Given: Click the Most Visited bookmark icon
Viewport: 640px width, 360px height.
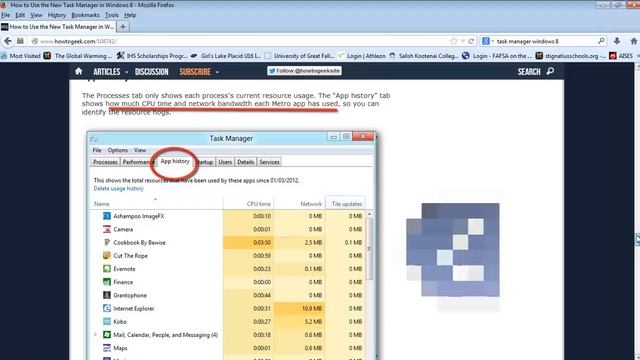Looking at the screenshot, I should pos(4,56).
